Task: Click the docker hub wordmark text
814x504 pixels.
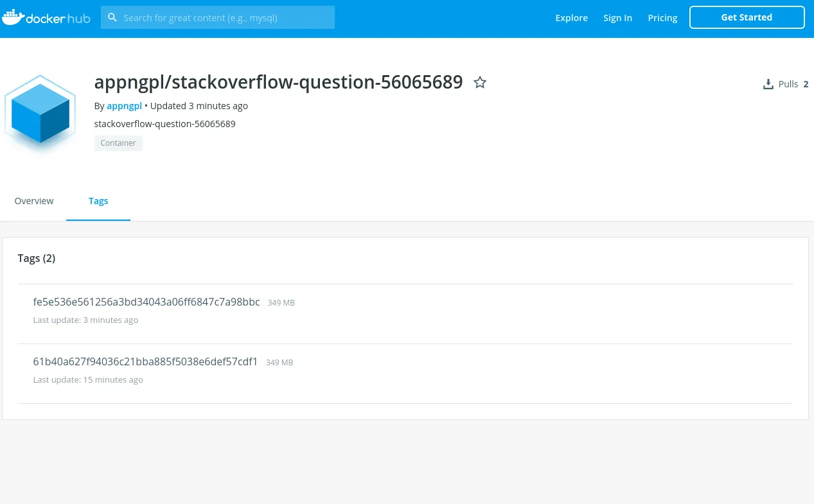Action: pos(58,19)
